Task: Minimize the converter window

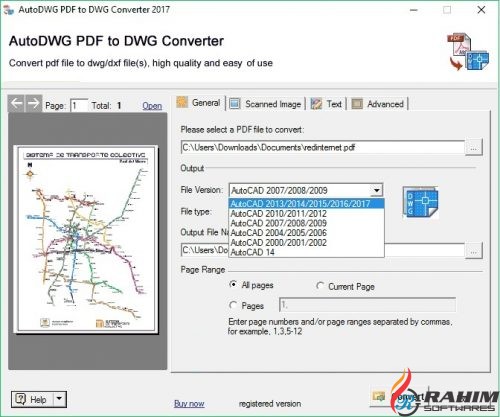Action: [414, 10]
